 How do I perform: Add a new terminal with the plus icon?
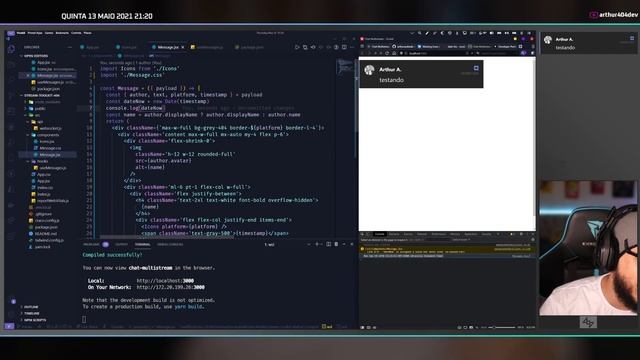click(317, 244)
